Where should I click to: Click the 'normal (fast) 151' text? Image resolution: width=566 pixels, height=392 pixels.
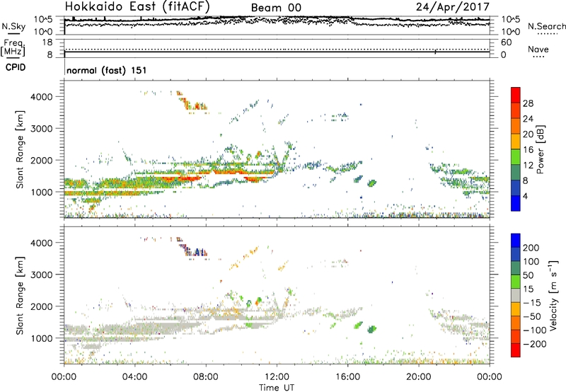(x=107, y=70)
